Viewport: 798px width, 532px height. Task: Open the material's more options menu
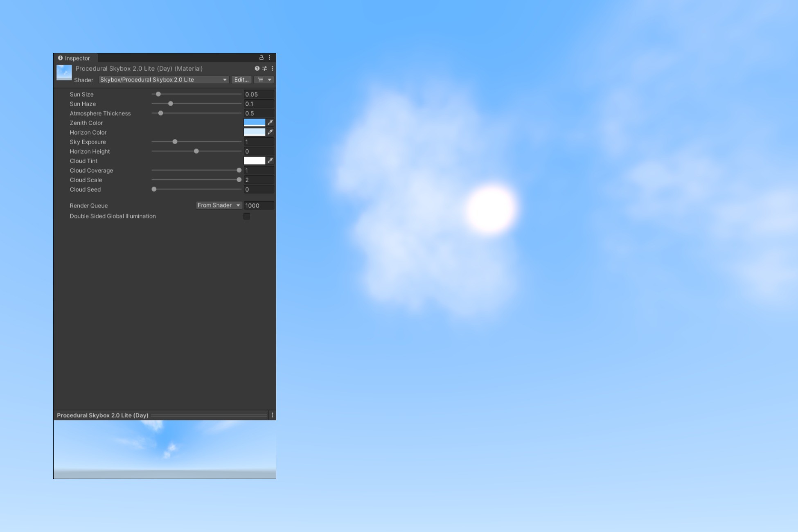(273, 68)
